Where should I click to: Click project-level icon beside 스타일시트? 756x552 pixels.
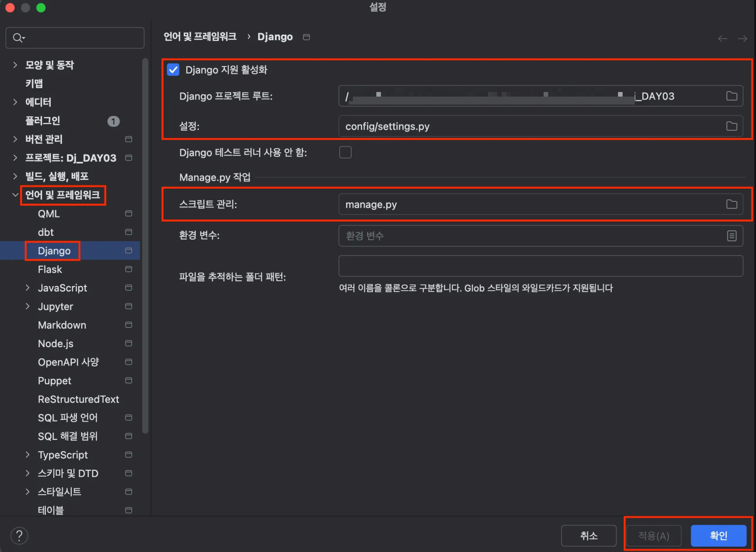[x=129, y=492]
